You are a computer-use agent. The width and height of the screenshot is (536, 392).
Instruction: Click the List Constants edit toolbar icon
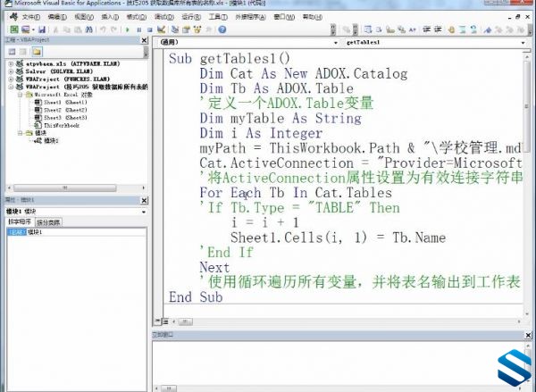(379, 29)
